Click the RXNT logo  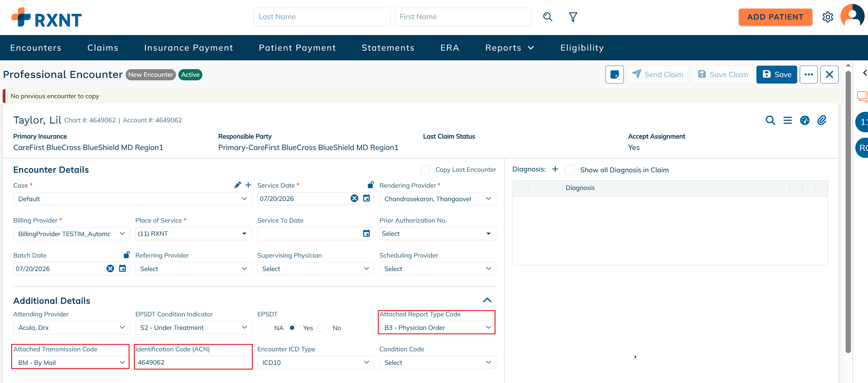click(47, 17)
